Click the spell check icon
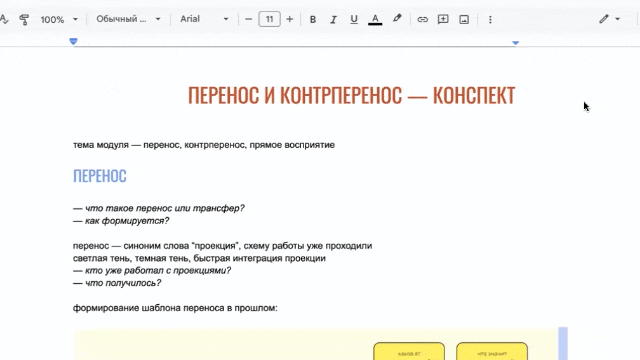 point(3,19)
